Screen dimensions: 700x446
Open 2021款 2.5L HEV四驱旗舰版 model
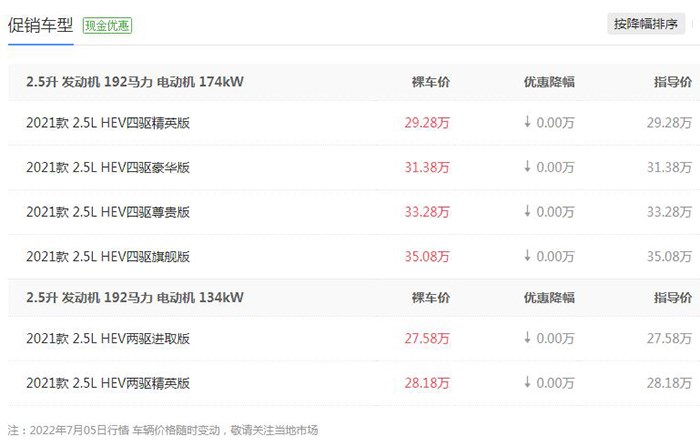click(108, 257)
